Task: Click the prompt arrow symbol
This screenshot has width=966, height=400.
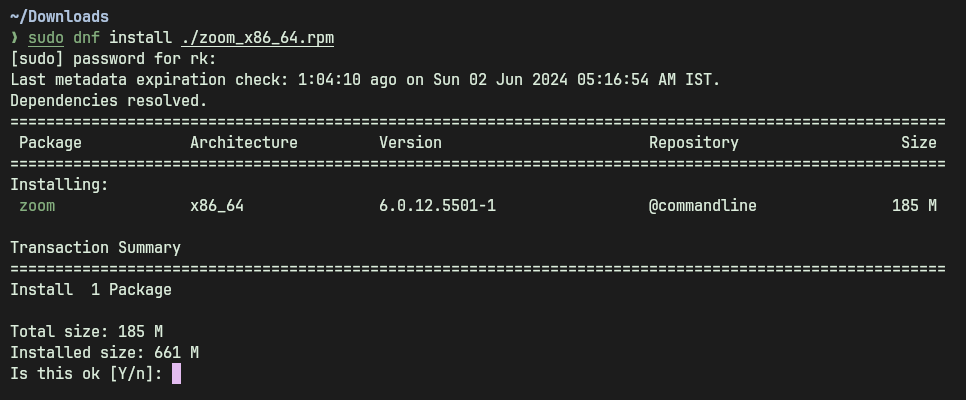Action: [x=15, y=38]
